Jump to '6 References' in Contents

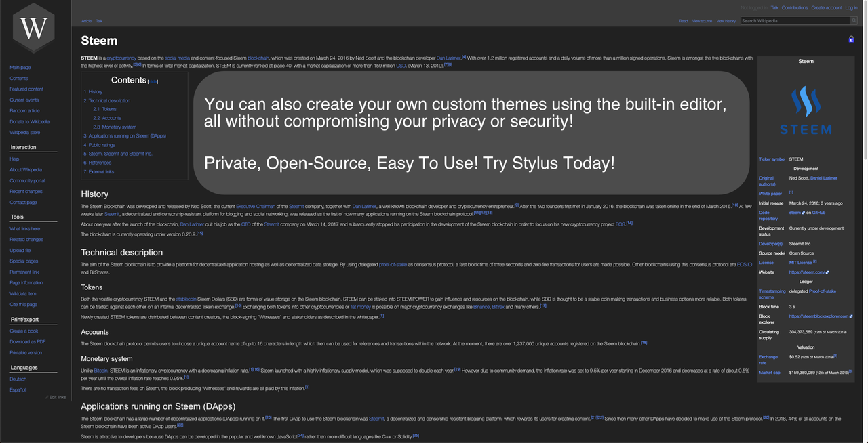[97, 163]
